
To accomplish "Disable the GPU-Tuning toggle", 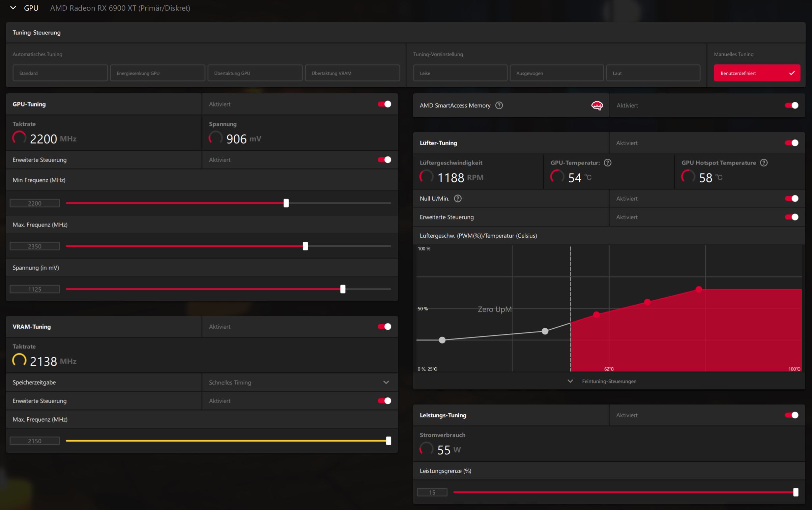I will click(384, 104).
